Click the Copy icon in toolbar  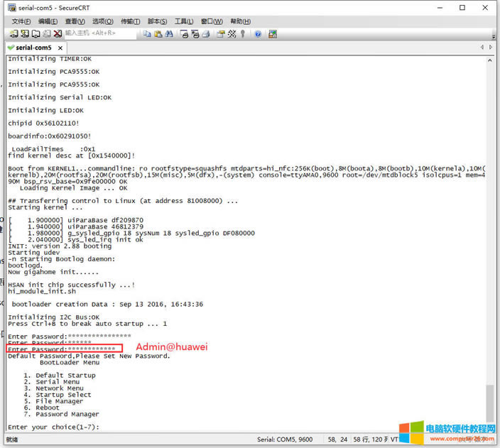(x=147, y=33)
